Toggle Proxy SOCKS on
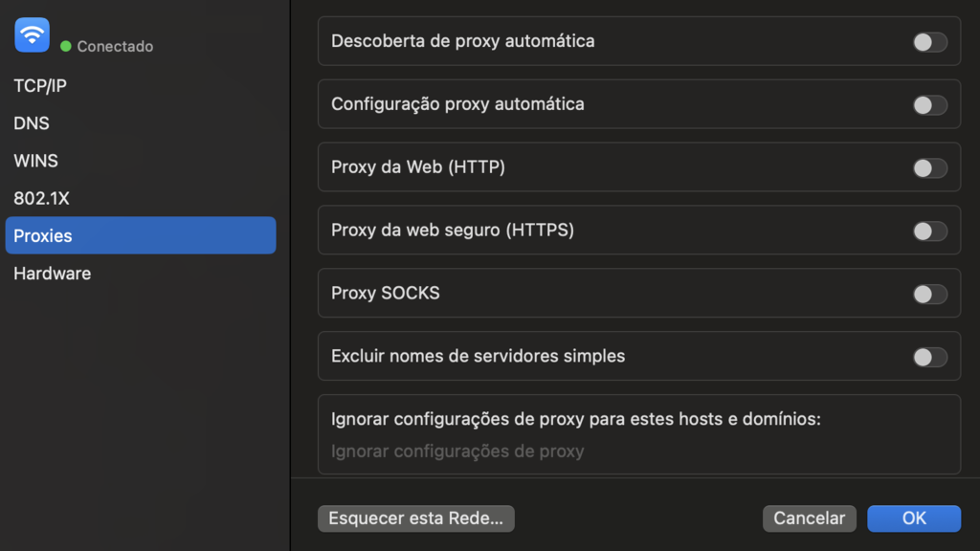 (x=927, y=293)
